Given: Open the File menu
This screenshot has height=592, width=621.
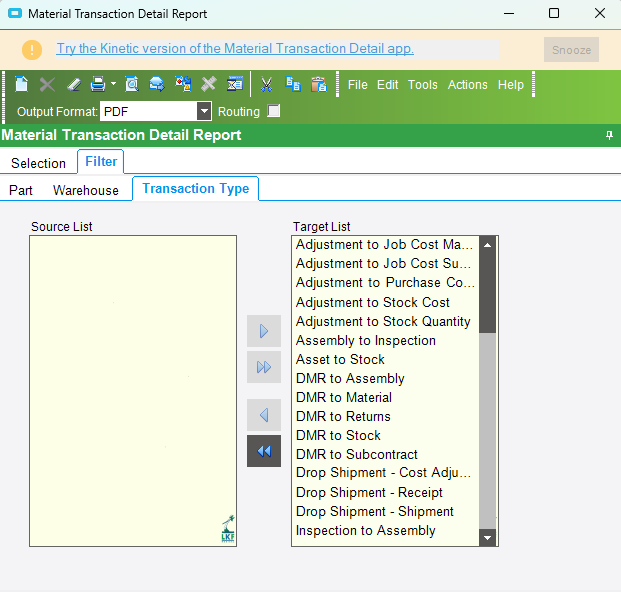Looking at the screenshot, I should [358, 85].
